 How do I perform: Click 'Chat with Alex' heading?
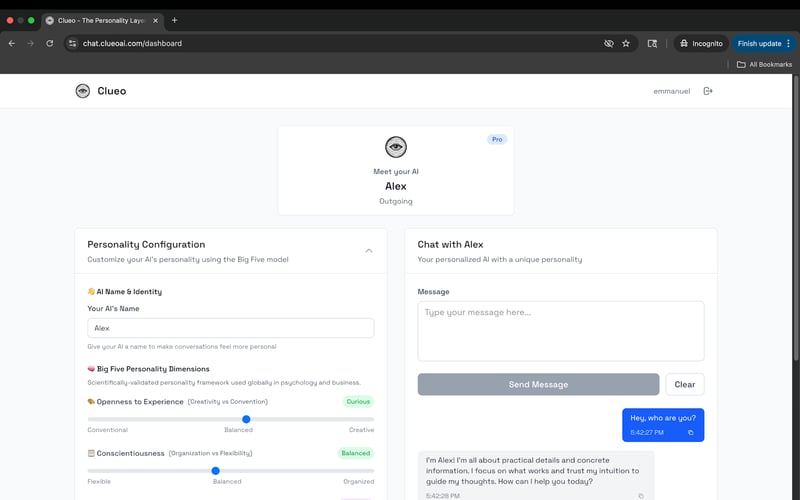tap(450, 244)
